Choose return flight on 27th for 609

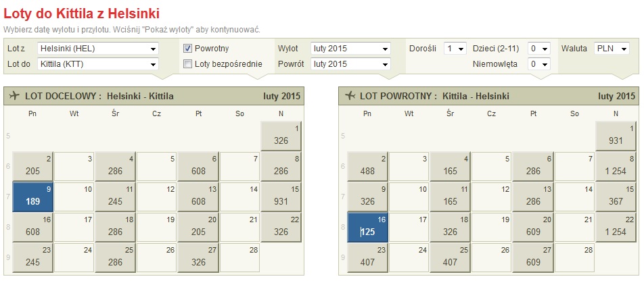[533, 257]
